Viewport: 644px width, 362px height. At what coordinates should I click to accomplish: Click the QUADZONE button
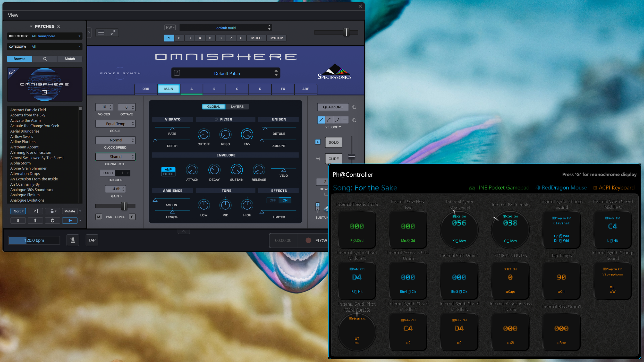333,107
